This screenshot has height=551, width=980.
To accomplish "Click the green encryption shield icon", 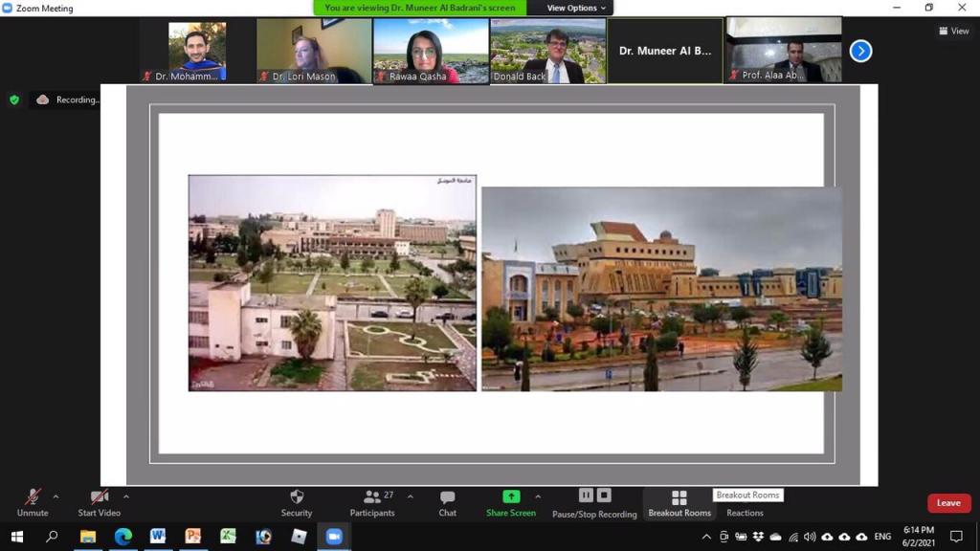I will 13,99.
